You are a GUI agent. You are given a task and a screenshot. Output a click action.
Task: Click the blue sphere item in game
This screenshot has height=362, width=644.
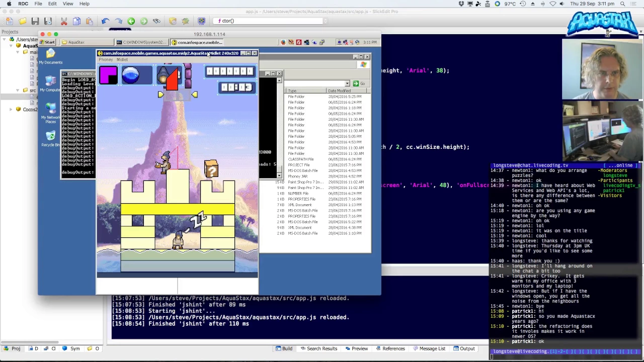pyautogui.click(x=130, y=75)
